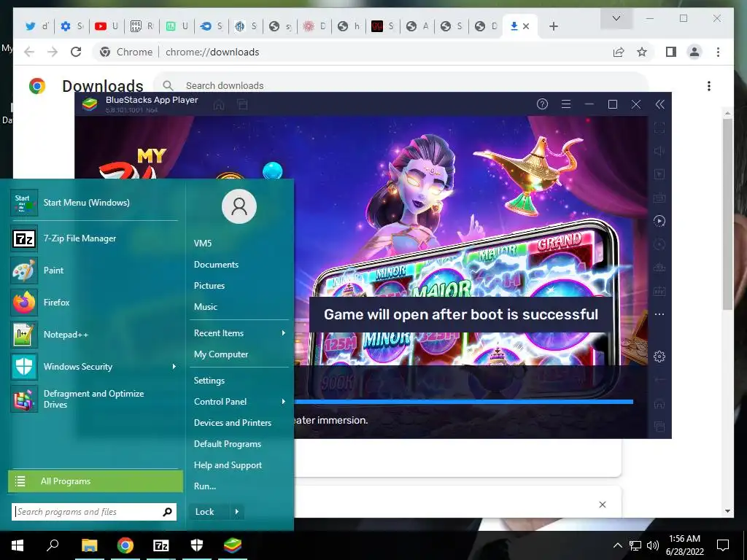The width and height of the screenshot is (747, 560).
Task: Click the BlueStacks sidebar three-dots more icon
Action: (659, 314)
